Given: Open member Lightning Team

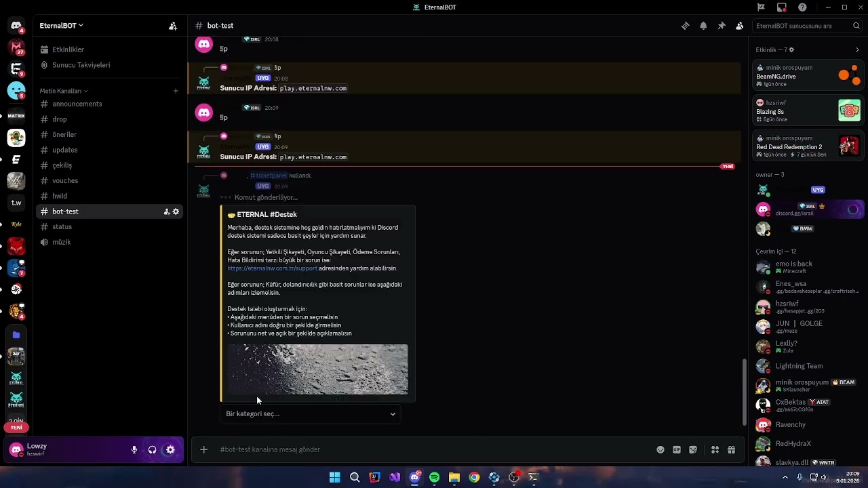Looking at the screenshot, I should 808,366.
